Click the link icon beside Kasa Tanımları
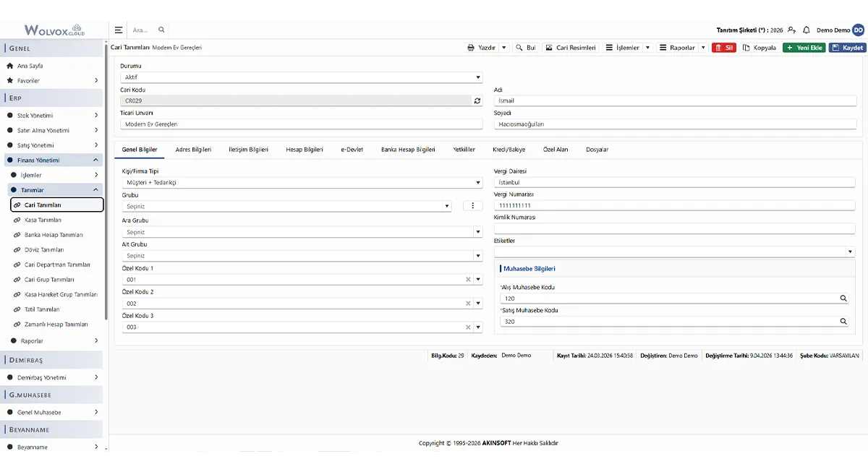The image size is (868, 472). [17, 220]
